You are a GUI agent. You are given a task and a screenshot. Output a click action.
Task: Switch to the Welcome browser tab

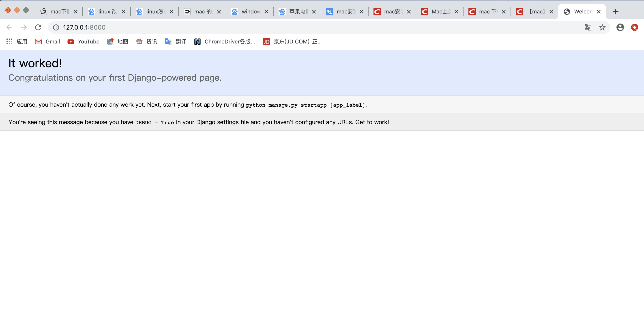(582, 11)
